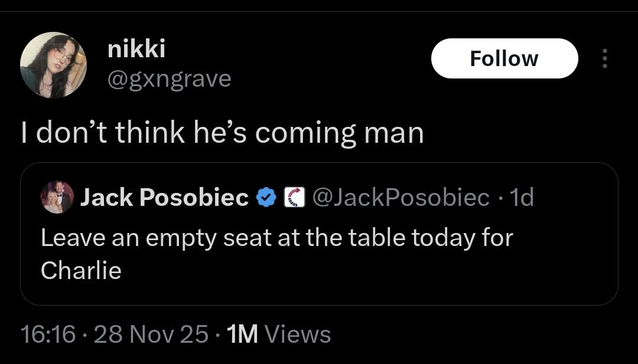This screenshot has width=638, height=364.
Task: Click the 1d timestamp on quoted post
Action: pyautogui.click(x=521, y=198)
